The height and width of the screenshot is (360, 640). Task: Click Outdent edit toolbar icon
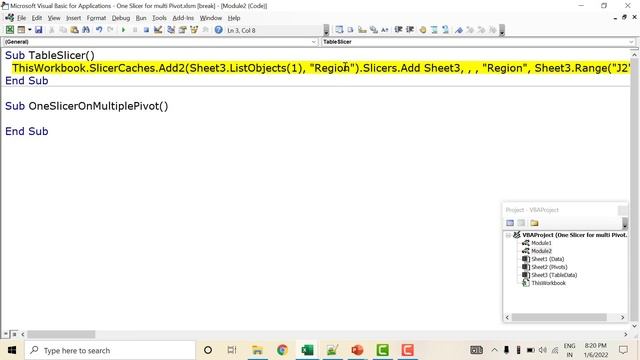coord(410,30)
